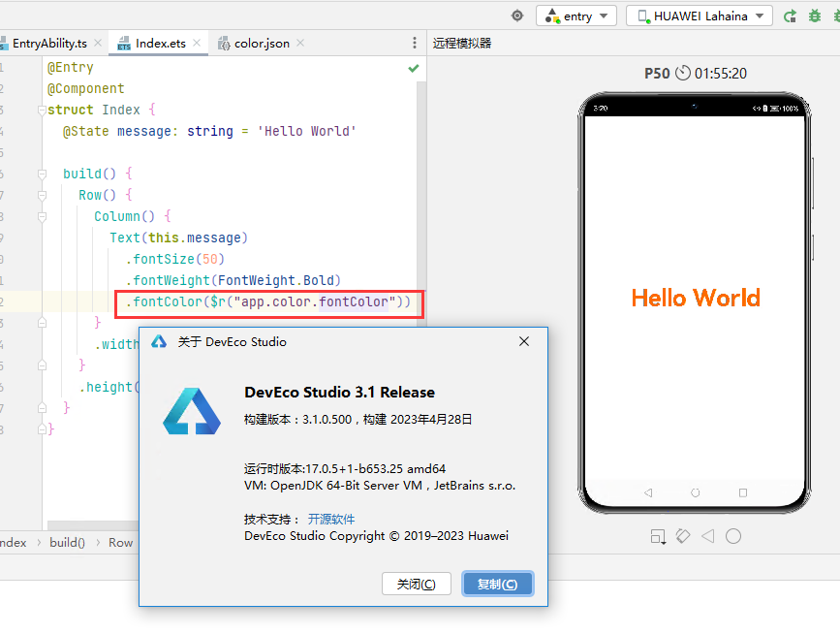Tap the home circle on the phone screen
This screenshot has width=840, height=634.
coord(696,492)
